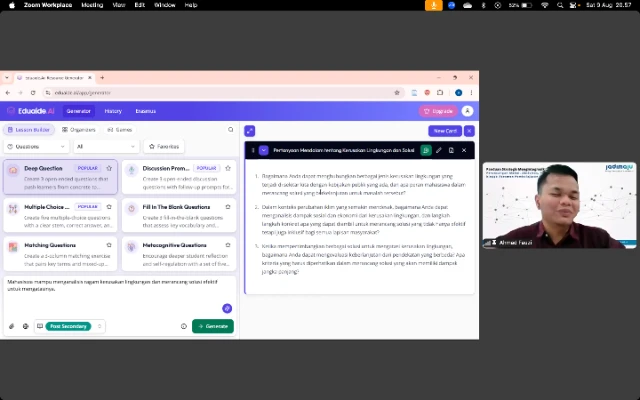Image resolution: width=640 pixels, height=400 pixels.
Task: Open the Apple menu
Action: [12, 5]
